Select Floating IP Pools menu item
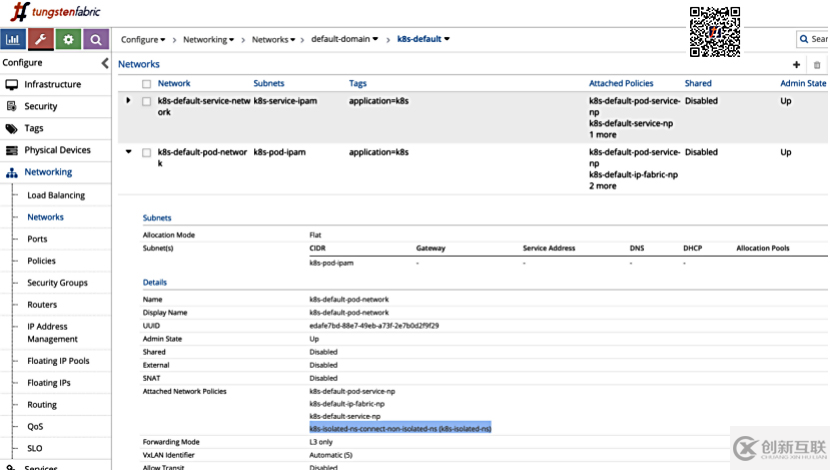The width and height of the screenshot is (830, 470). (58, 361)
